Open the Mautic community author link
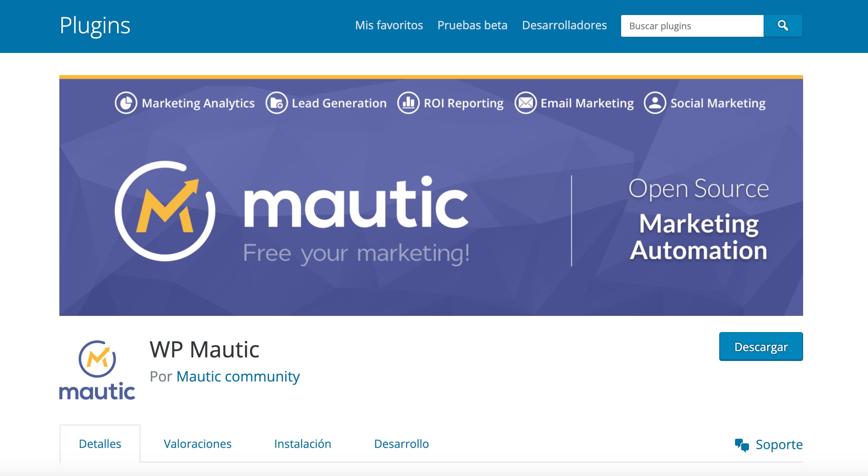 (238, 376)
